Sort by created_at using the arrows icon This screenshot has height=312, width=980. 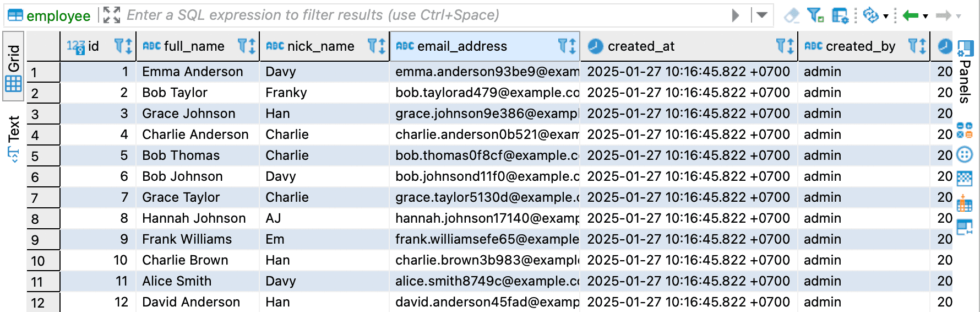coord(791,46)
